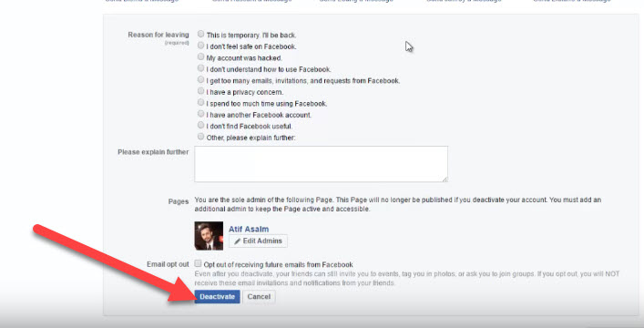Viewport: 644px width, 328px height.
Task: Click the 'Please explain further' field label
Action: coord(153,152)
